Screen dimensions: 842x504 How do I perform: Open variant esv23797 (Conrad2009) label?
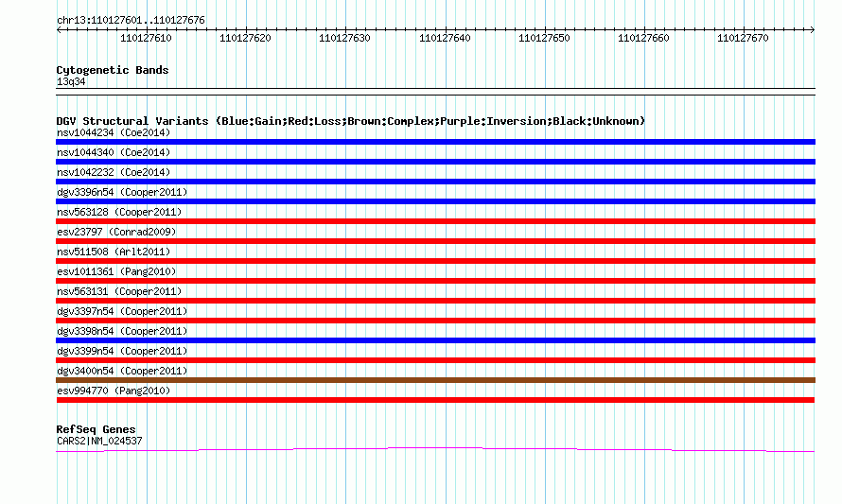click(116, 232)
